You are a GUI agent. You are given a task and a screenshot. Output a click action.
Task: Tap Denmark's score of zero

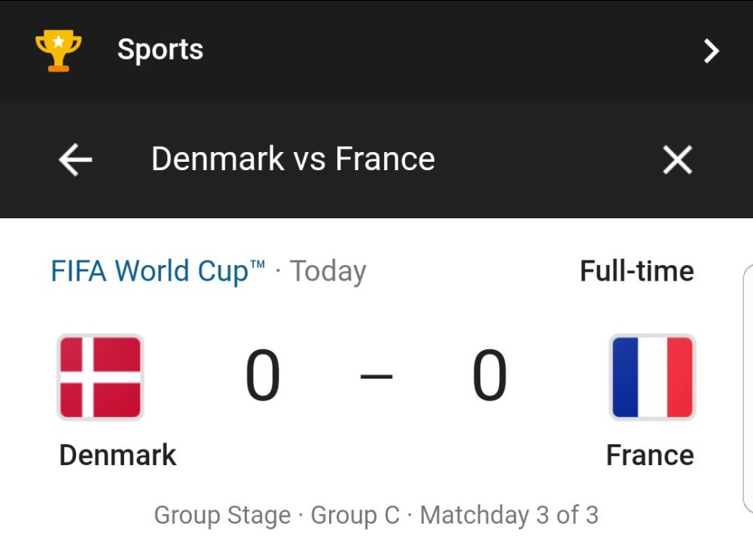click(x=263, y=376)
